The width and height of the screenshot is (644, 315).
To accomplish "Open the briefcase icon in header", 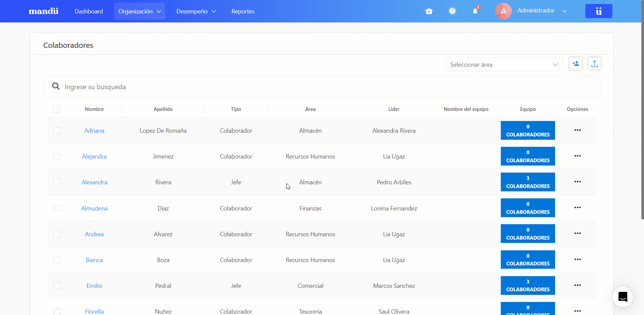I will point(429,11).
